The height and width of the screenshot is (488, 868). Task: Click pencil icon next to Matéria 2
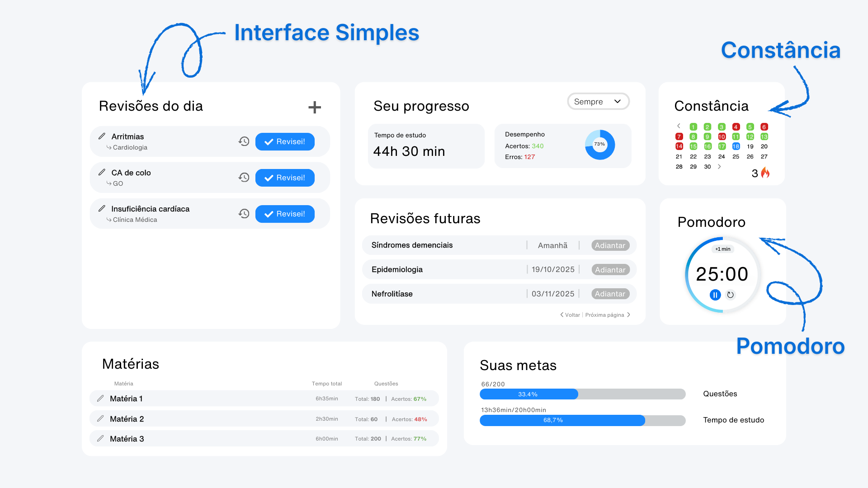click(100, 418)
